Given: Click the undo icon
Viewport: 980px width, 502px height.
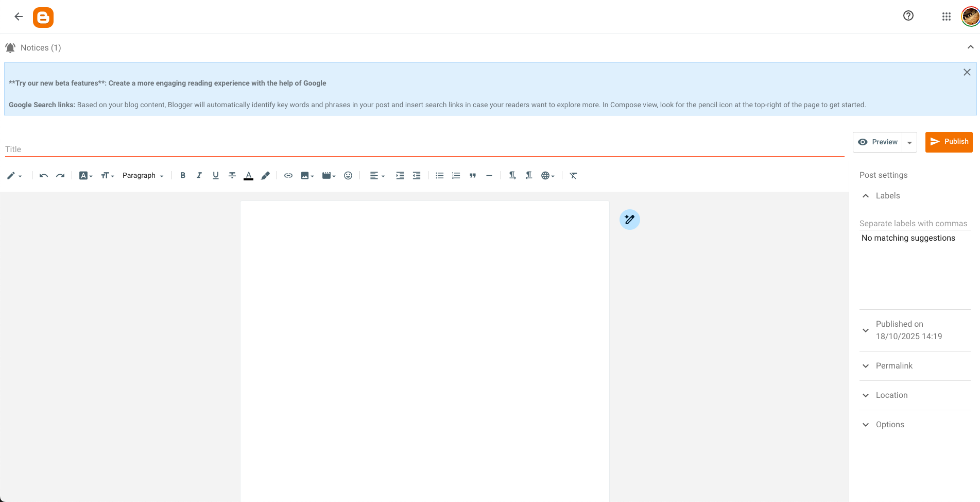Looking at the screenshot, I should (44, 176).
